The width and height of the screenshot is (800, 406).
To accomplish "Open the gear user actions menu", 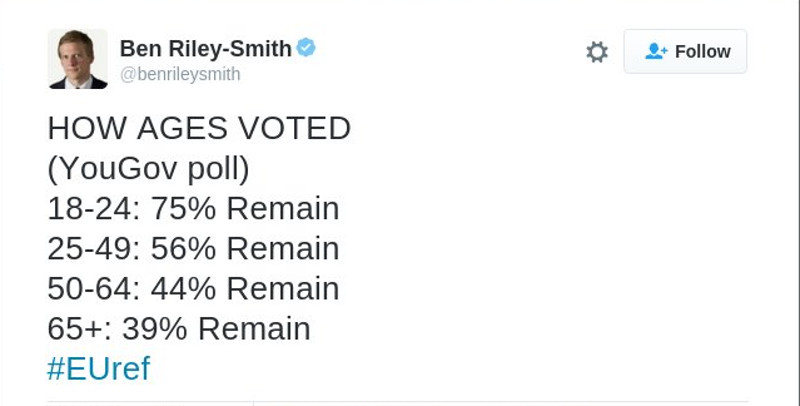I will tap(597, 52).
